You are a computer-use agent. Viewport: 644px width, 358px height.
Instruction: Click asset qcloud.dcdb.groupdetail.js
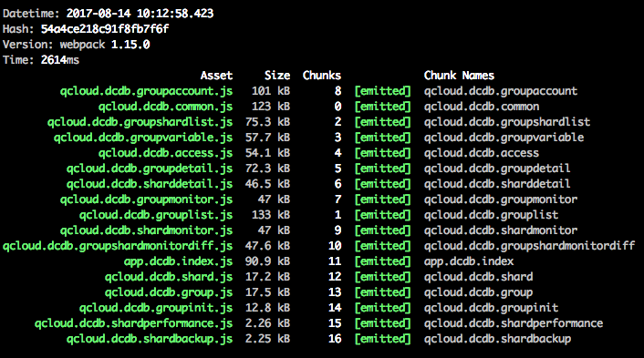point(150,169)
